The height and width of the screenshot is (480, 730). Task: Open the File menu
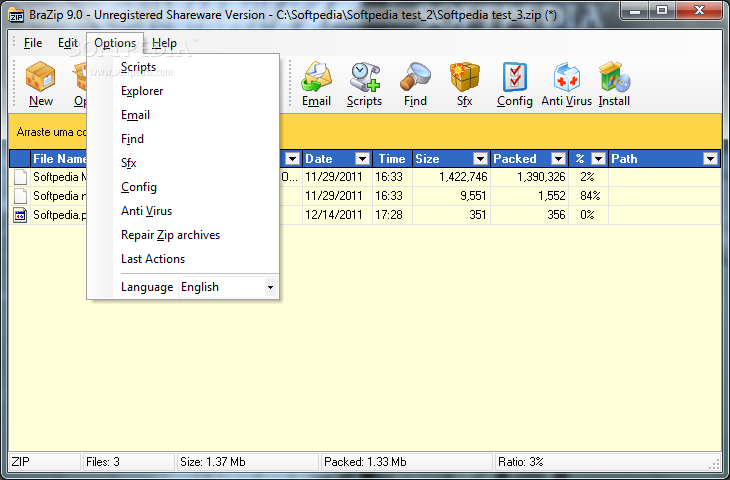(x=33, y=43)
